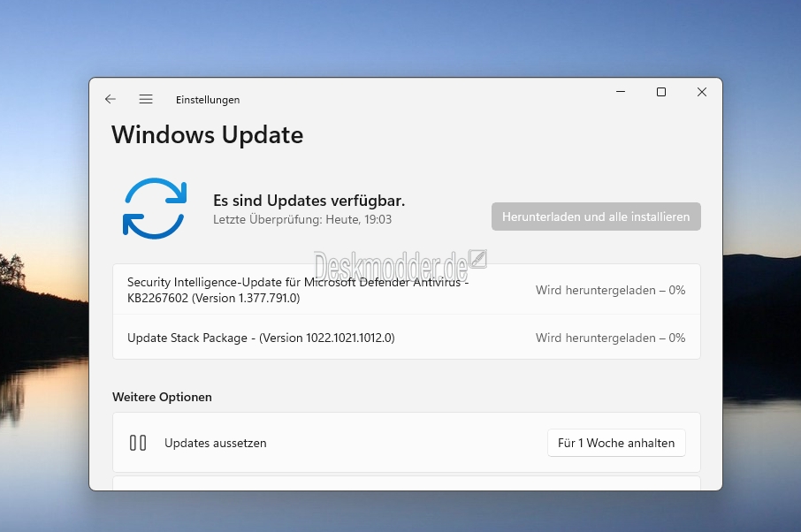Screen dimensions: 801x532
Task: Minimize the Einstellungen window
Action: pyautogui.click(x=621, y=92)
